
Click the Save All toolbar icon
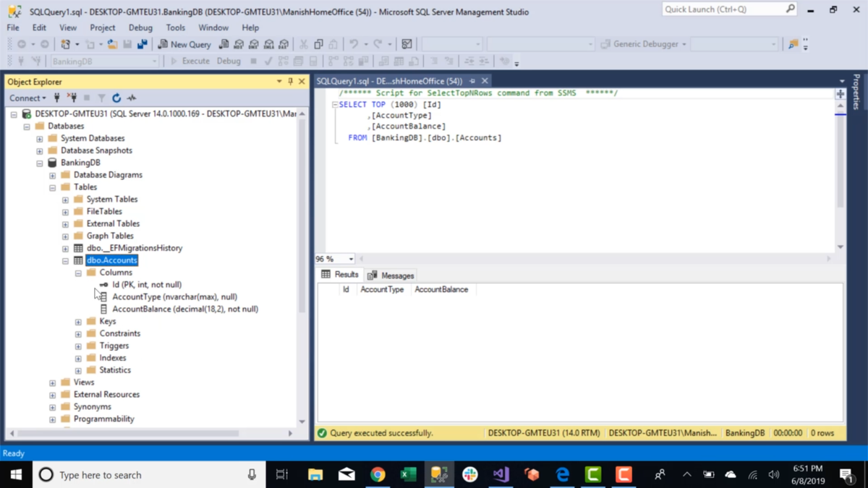(142, 44)
